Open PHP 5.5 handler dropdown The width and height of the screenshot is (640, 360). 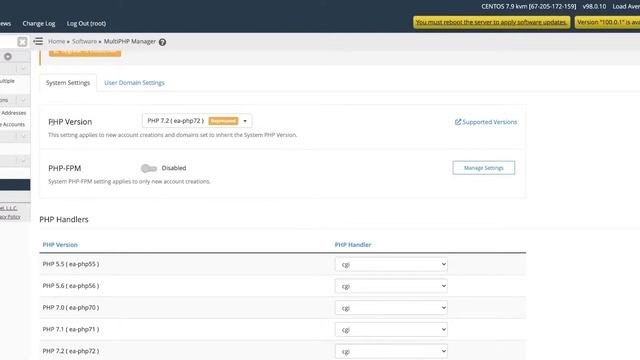pos(391,264)
